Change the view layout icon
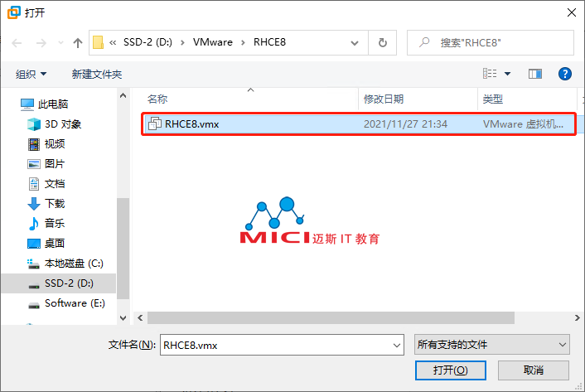This screenshot has width=585, height=392. 490,74
